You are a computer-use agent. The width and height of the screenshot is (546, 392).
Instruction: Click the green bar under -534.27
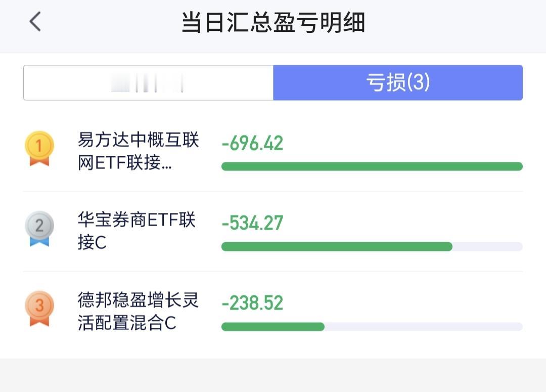pyautogui.click(x=337, y=247)
